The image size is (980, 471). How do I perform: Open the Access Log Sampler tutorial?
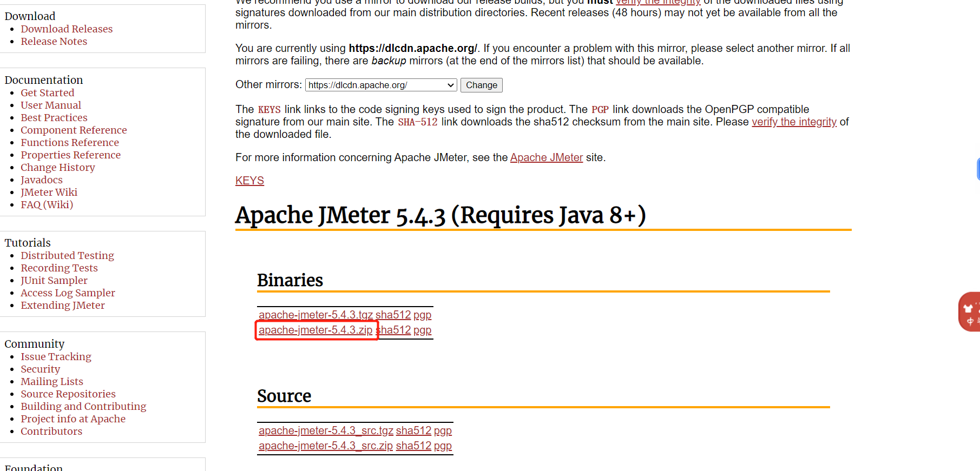click(68, 293)
